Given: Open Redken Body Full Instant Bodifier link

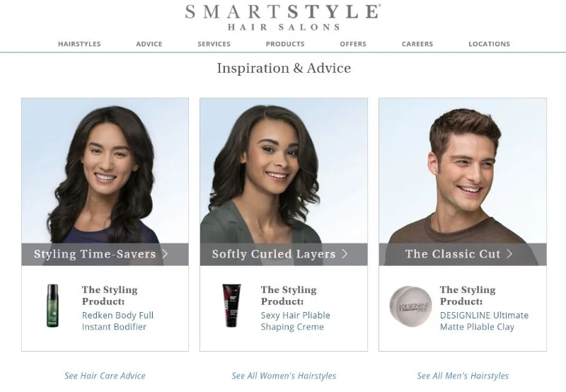Looking at the screenshot, I should [x=117, y=321].
